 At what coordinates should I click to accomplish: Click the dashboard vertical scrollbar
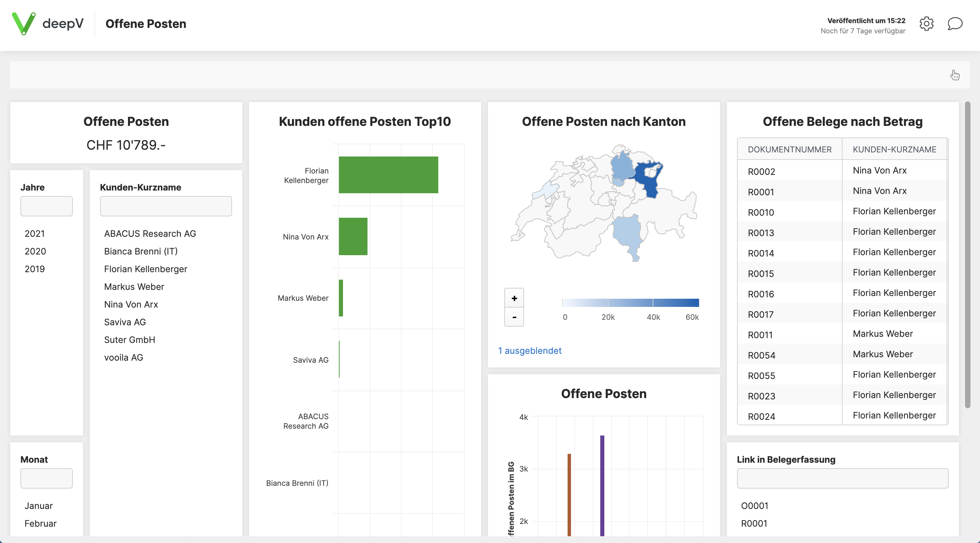click(967, 255)
